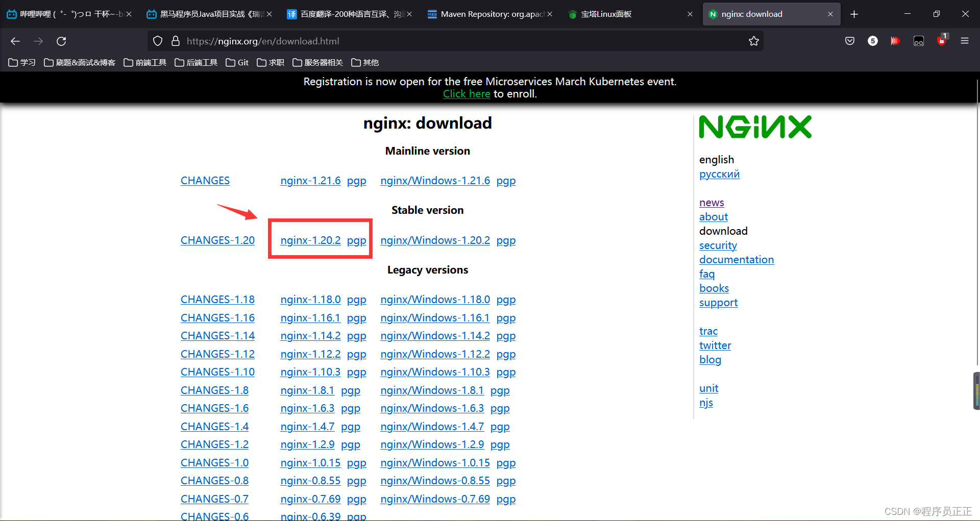Screen dimensions: 980x521
Task: Open mainline CHANGES link
Action: coord(205,181)
